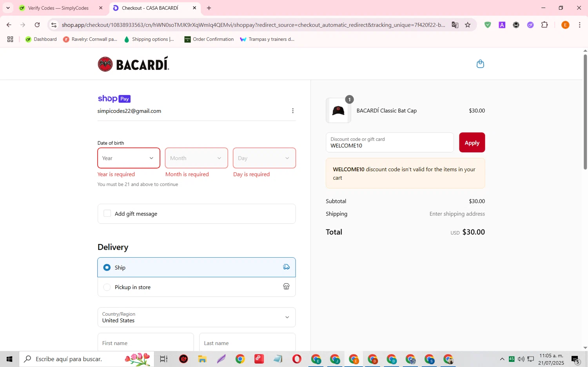Open the Extensions puzzle menu
588x367 pixels.
point(544,25)
